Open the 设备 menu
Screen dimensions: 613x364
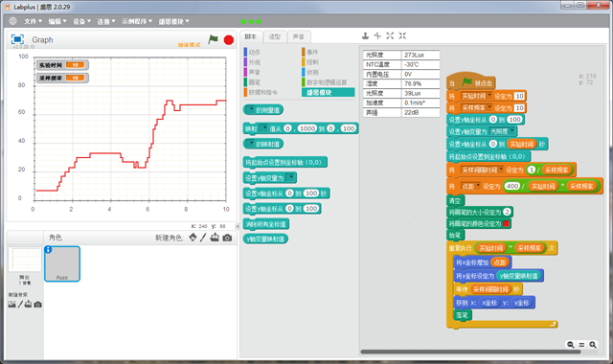click(x=81, y=21)
